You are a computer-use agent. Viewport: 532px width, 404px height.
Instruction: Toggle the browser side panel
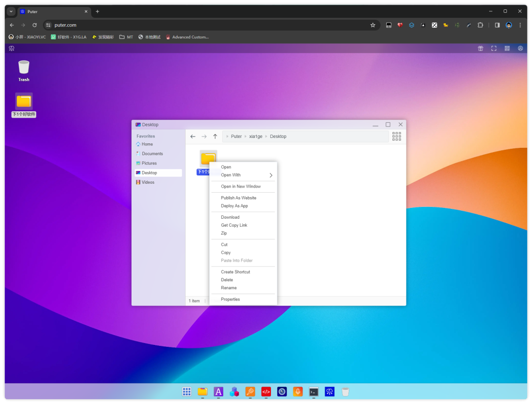pyautogui.click(x=497, y=25)
